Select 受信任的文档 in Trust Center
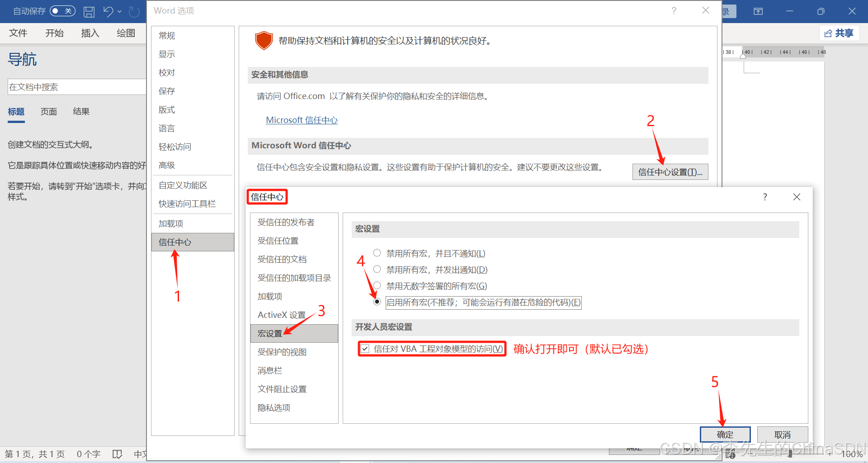 coord(294,259)
